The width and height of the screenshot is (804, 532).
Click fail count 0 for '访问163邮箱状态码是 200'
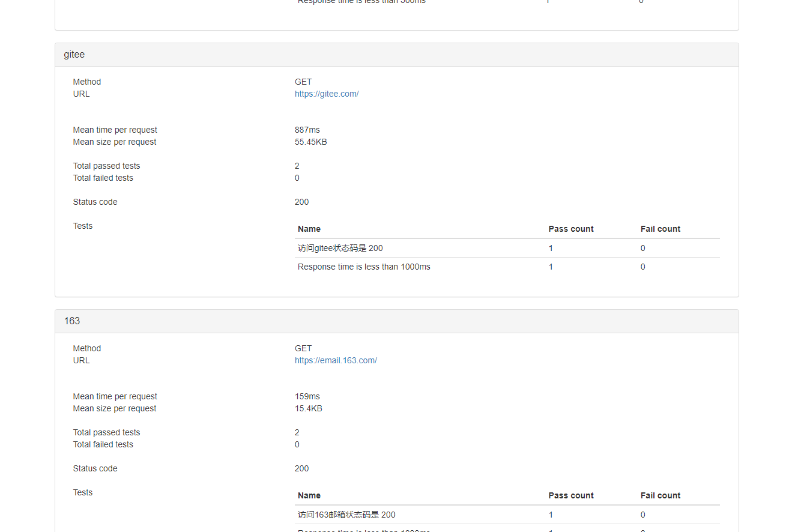pyautogui.click(x=643, y=515)
